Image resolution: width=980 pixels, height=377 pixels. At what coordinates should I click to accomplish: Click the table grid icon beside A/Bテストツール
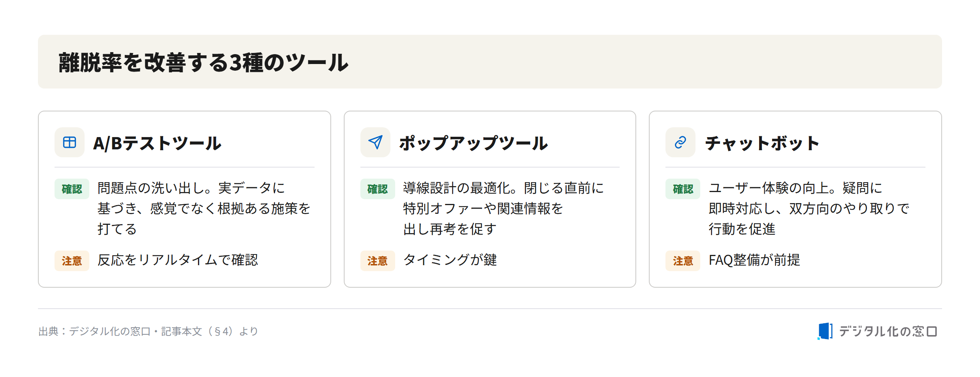click(70, 142)
